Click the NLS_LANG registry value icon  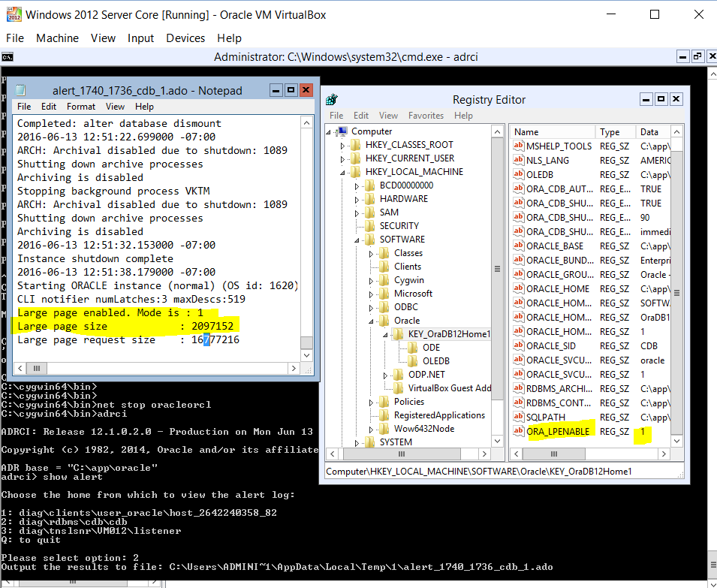click(x=518, y=160)
